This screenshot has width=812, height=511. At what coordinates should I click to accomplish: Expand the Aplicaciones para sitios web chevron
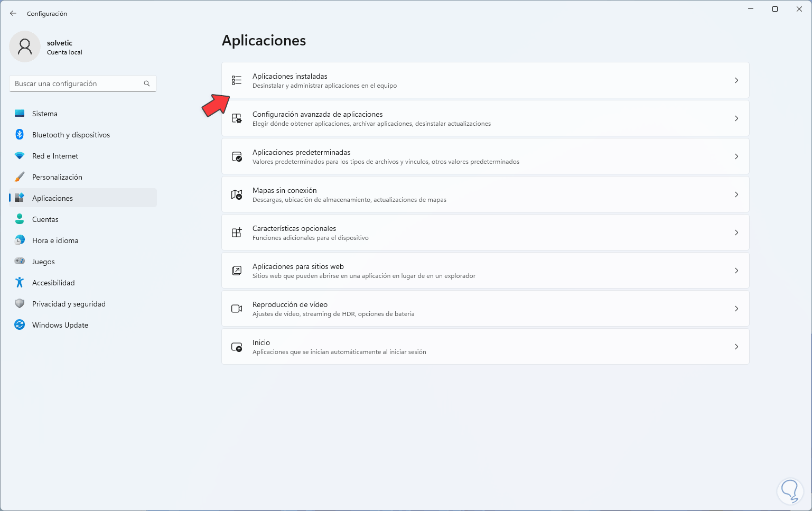[736, 271]
